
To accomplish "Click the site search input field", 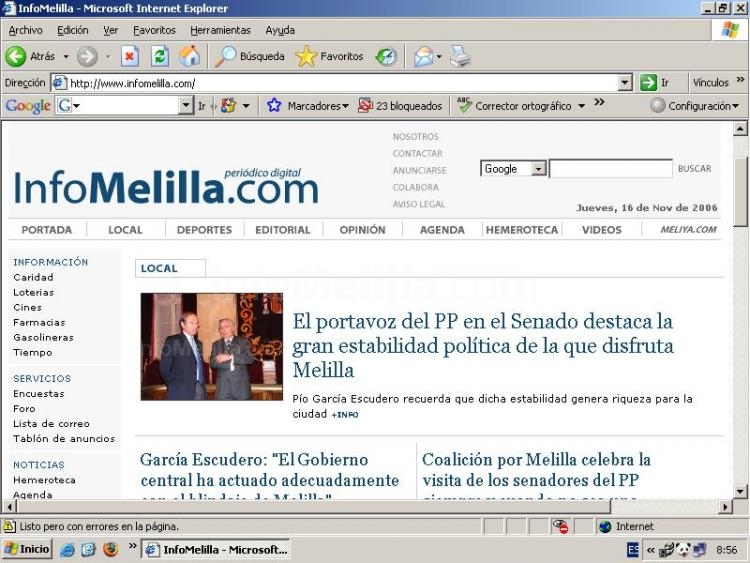I will tap(611, 168).
